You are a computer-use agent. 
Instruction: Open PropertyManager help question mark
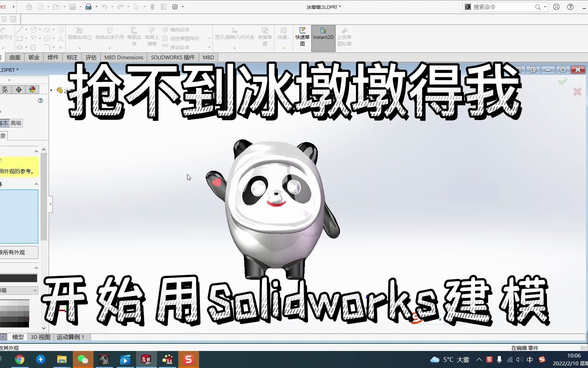(x=40, y=101)
